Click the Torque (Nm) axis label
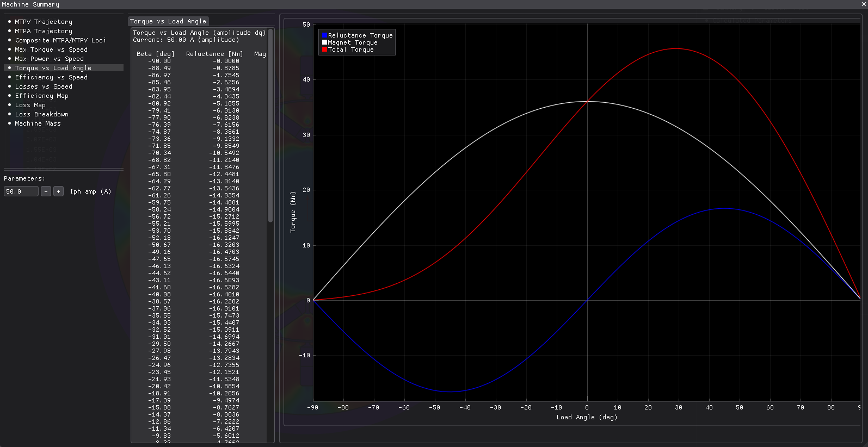 pyautogui.click(x=293, y=212)
